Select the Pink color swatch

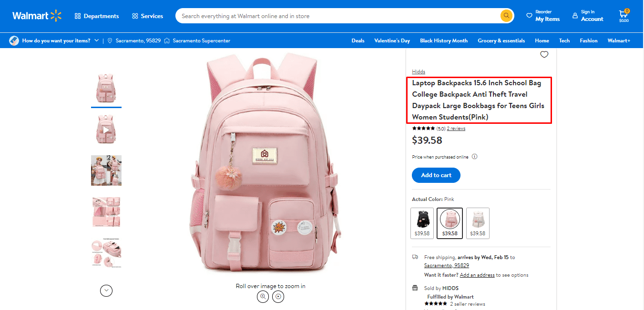450,223
